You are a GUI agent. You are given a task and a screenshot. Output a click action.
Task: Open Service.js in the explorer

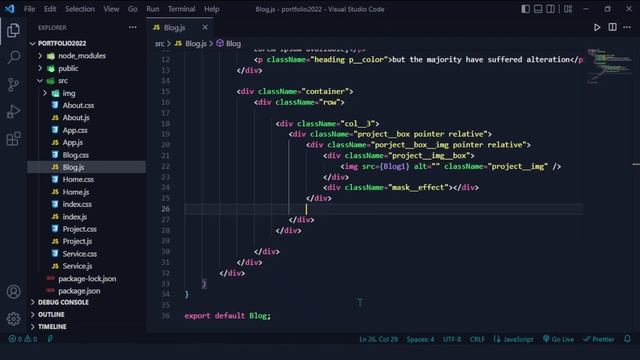[x=77, y=266]
